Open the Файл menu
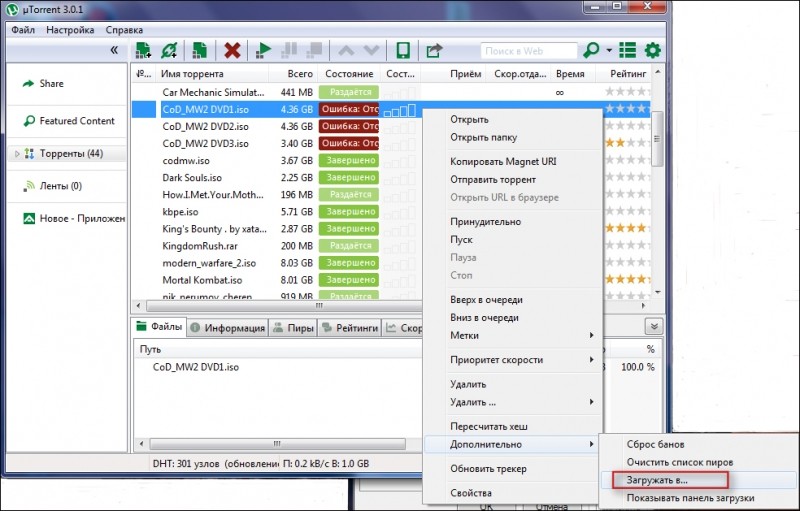 pyautogui.click(x=23, y=30)
